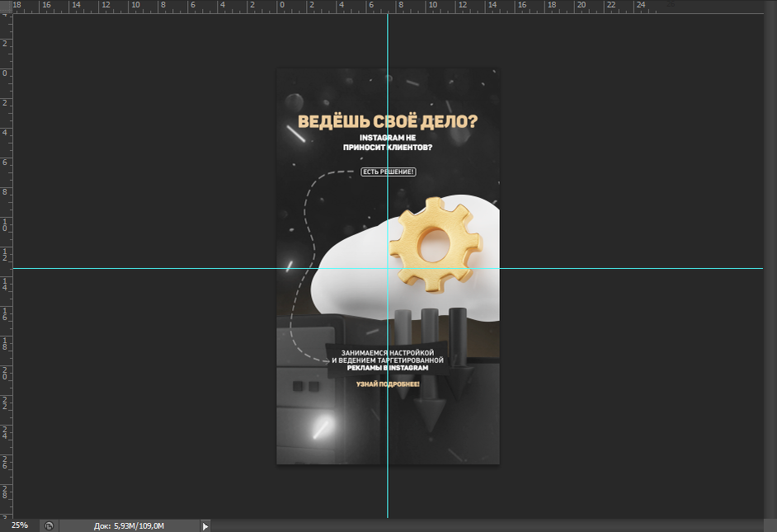This screenshot has height=532, width=777.
Task: Click the ЗАНИМАЕМСЯ НАСТРОЙКОЙ text banner
Action: coord(388,360)
